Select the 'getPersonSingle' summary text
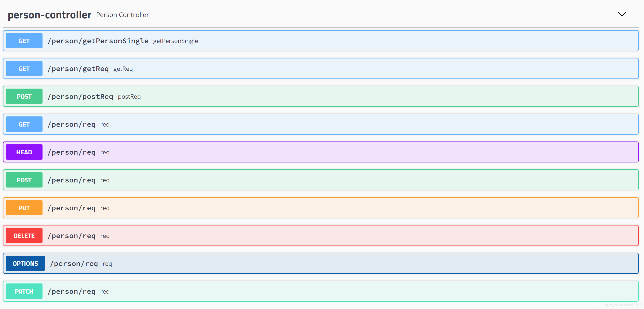 [x=176, y=41]
